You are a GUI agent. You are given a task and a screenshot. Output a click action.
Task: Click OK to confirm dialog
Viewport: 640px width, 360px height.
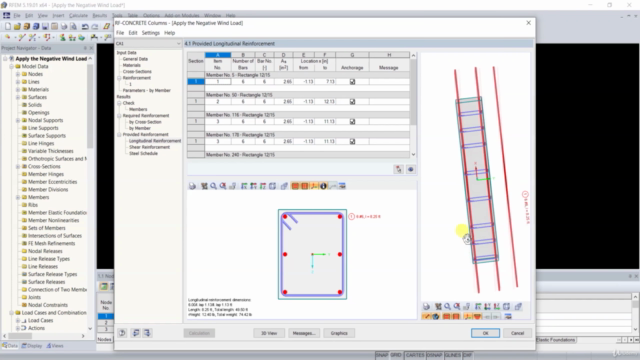click(485, 333)
